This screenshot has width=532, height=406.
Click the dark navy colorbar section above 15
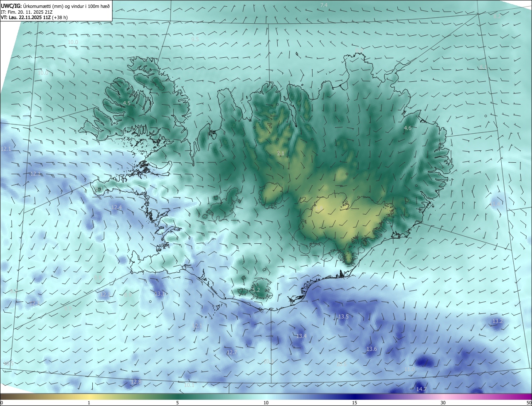point(355,396)
